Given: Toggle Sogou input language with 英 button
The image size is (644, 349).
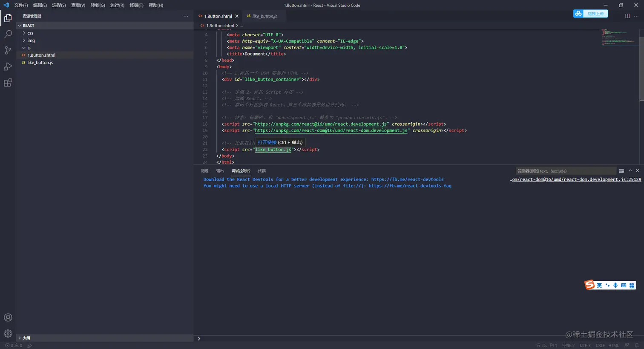Looking at the screenshot, I should coord(599,285).
